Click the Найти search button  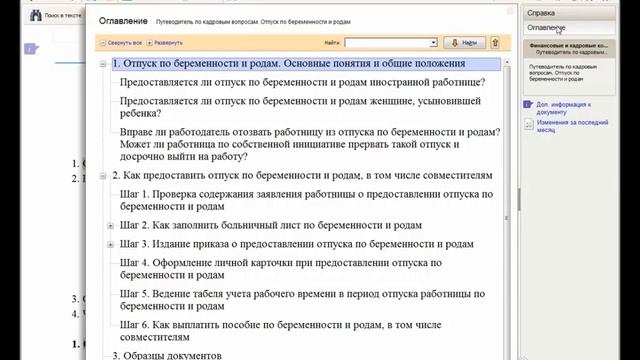pos(464,42)
